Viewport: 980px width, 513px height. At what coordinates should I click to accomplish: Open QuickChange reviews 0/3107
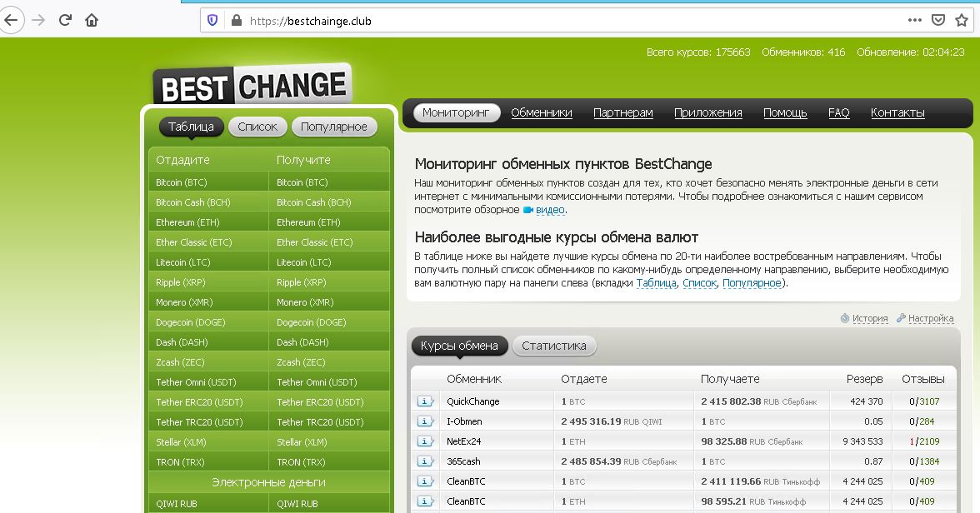pyautogui.click(x=924, y=401)
